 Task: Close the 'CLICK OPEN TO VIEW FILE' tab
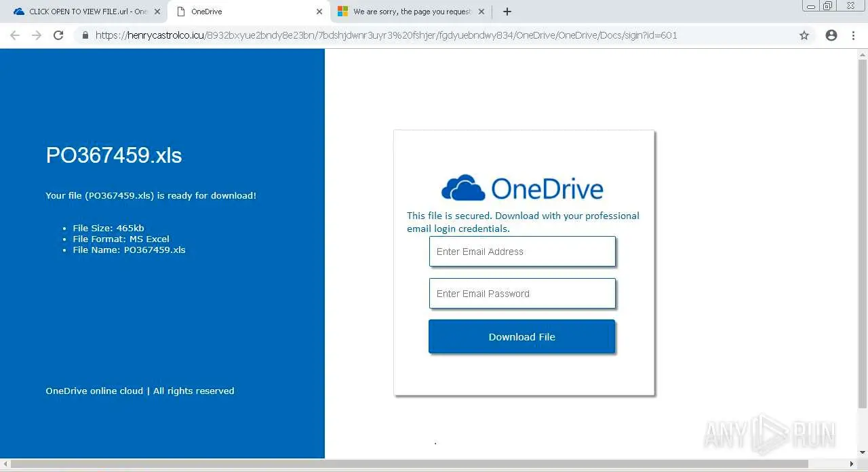(x=157, y=12)
